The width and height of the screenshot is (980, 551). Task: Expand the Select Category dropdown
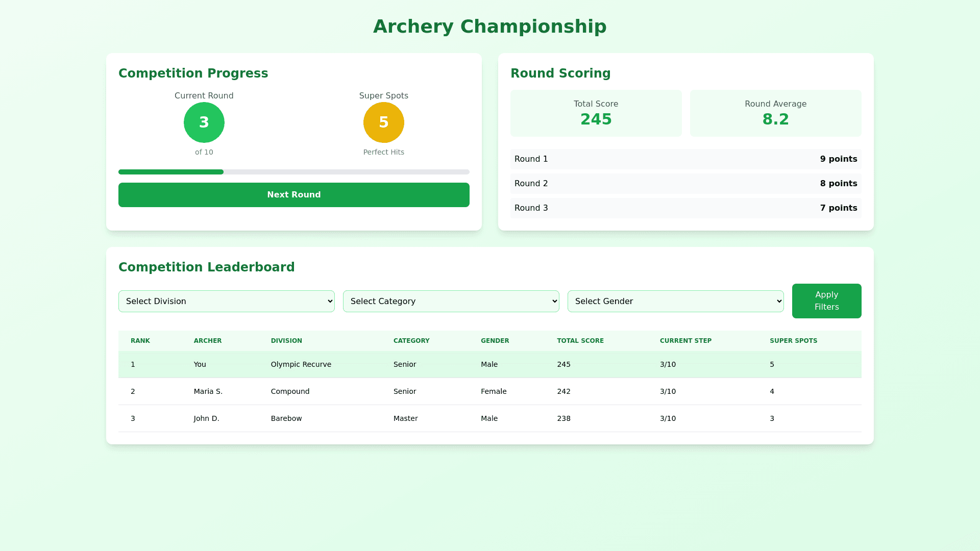(x=451, y=301)
